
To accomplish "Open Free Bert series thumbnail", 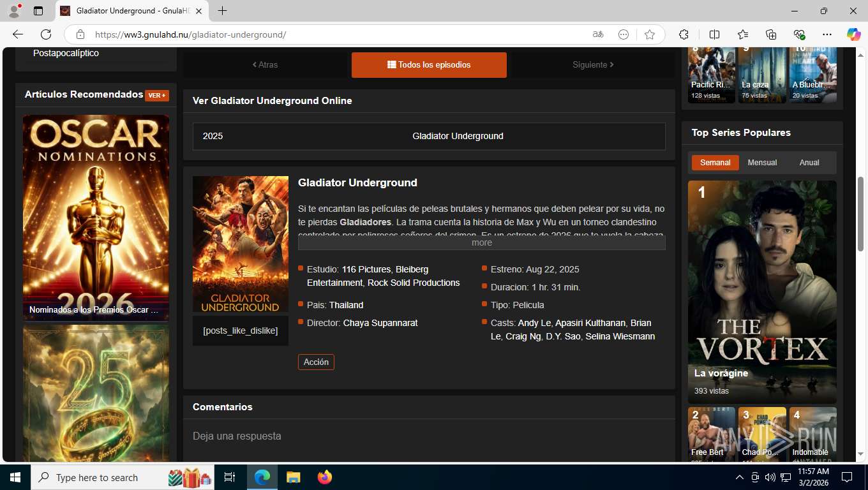I will pos(712,434).
